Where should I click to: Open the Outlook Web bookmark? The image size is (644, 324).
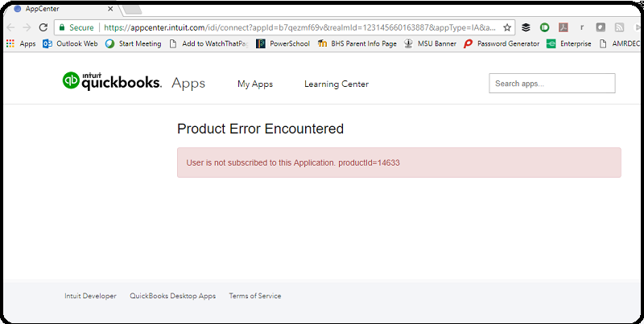(x=70, y=43)
